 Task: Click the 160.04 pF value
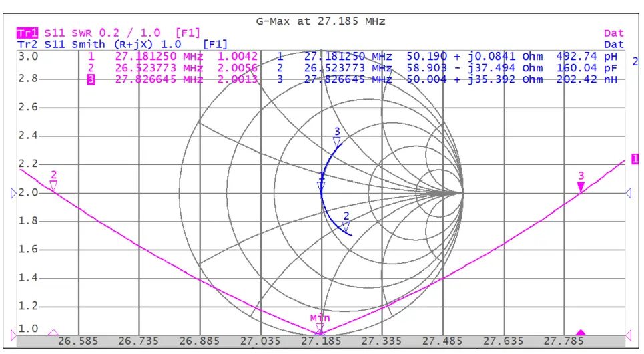pos(587,68)
